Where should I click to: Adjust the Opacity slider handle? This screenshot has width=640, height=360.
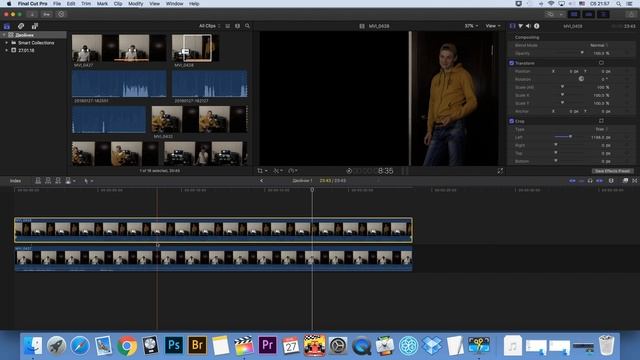point(582,53)
